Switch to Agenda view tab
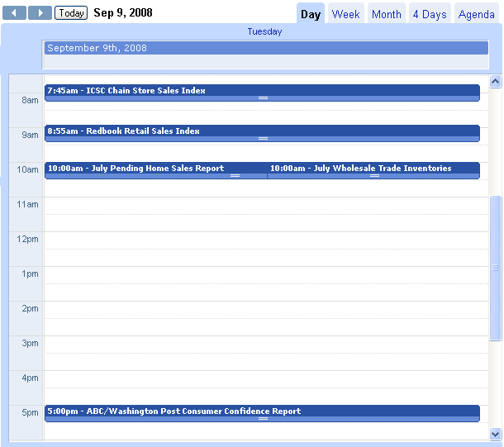Viewport: 504px width, 447px height. click(477, 14)
